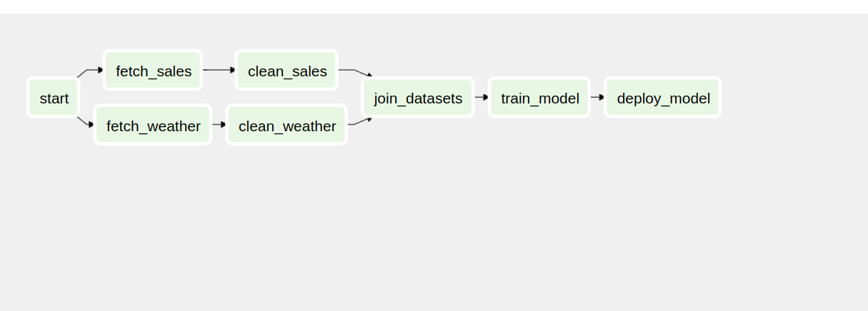Image resolution: width=868 pixels, height=311 pixels.
Task: Click the join_datasets task node
Action: [x=418, y=98]
